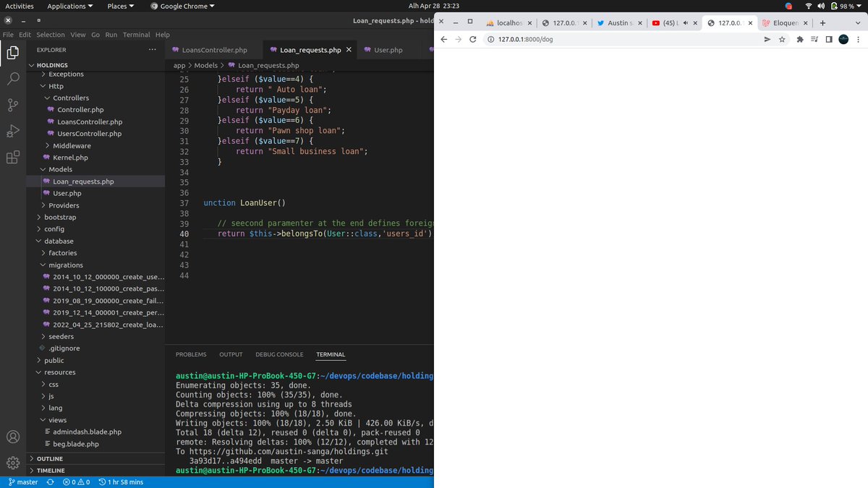Open the Chrome tab search dropdown arrow

tap(857, 22)
